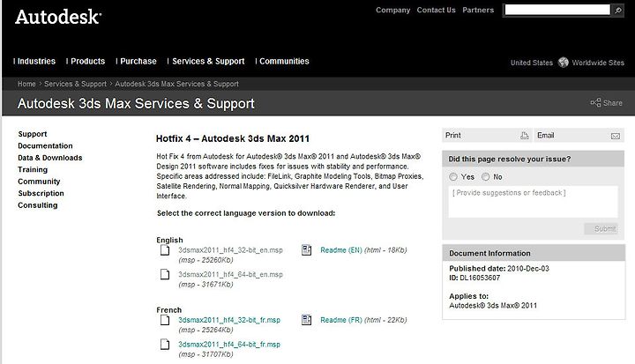Click the Hotfix 4 – Autodesk 3ds Max 2011 heading
Screen dimensions: 635x364
233,138
